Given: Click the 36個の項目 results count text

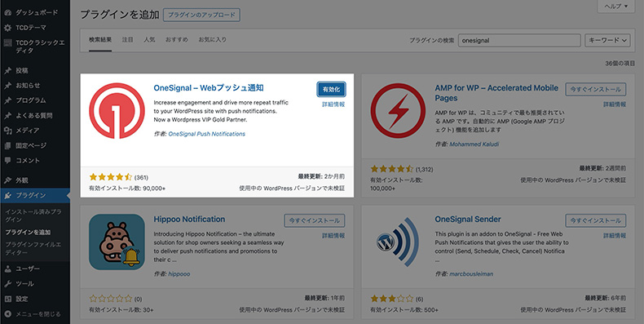Looking at the screenshot, I should (x=620, y=64).
